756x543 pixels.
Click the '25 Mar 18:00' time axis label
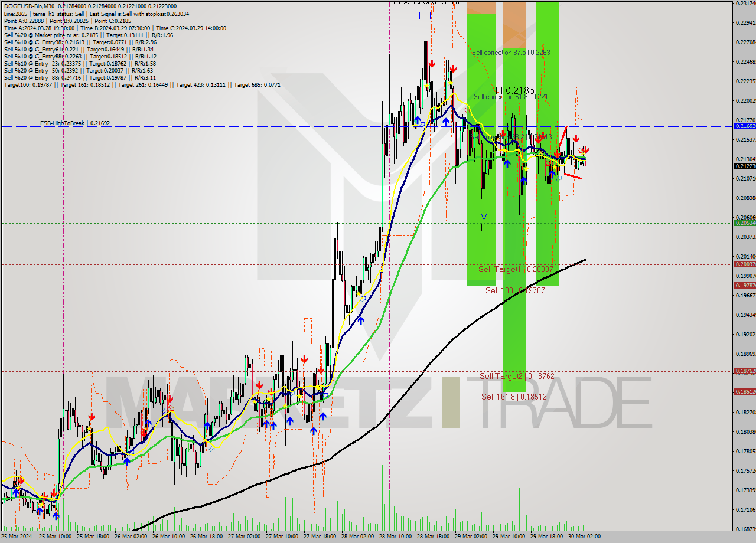pyautogui.click(x=93, y=537)
